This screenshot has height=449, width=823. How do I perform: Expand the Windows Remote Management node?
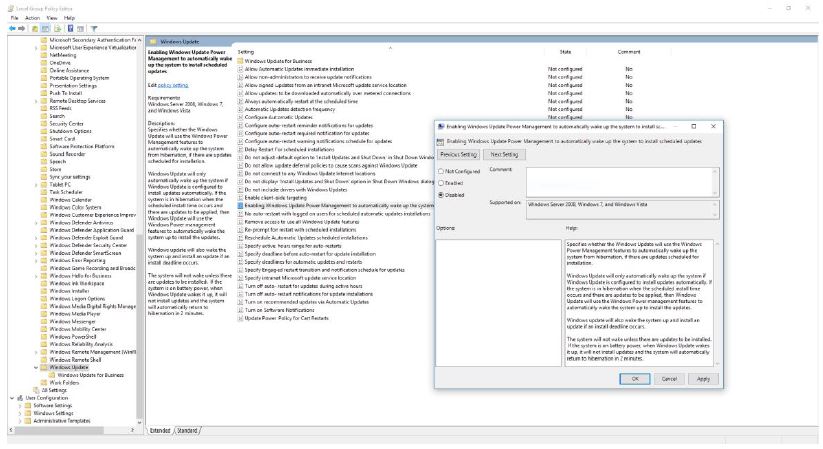click(36, 353)
